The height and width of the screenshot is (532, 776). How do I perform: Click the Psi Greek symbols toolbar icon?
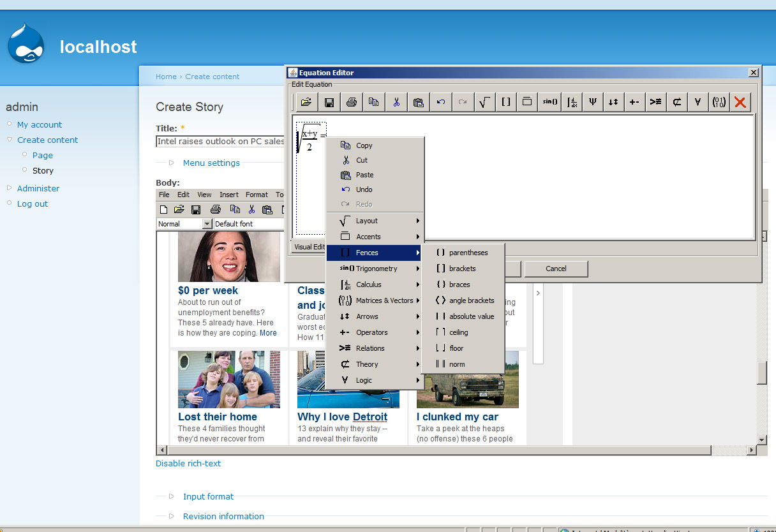pos(593,102)
